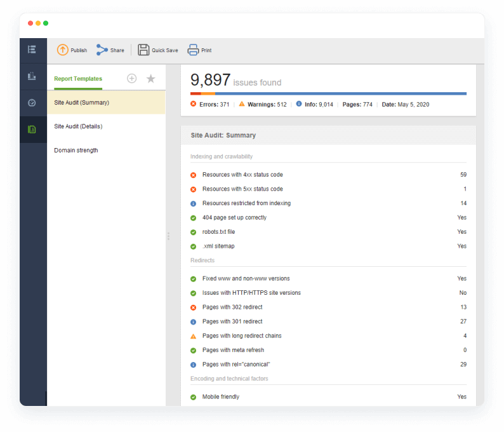Click 'Issues with HTTP/HTTPS site versions' text
Image resolution: width=504 pixels, height=432 pixels.
tap(251, 293)
